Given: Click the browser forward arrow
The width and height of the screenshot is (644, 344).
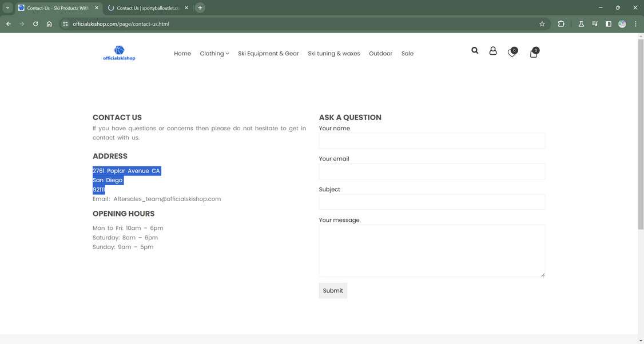Looking at the screenshot, I should tap(22, 24).
